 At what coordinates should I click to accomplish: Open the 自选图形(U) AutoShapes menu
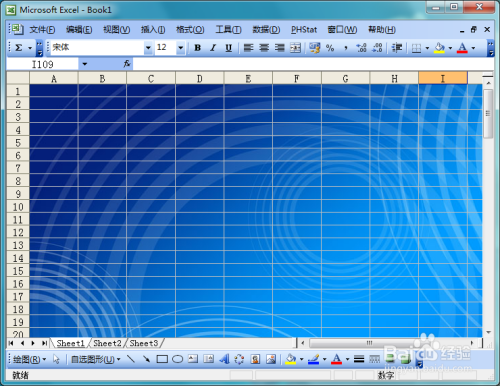(95, 359)
